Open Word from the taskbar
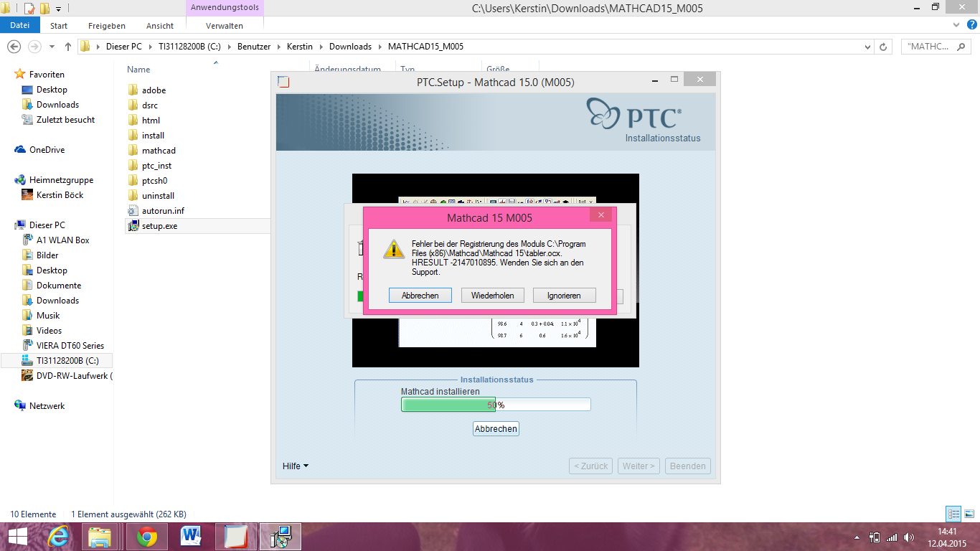 [x=192, y=537]
